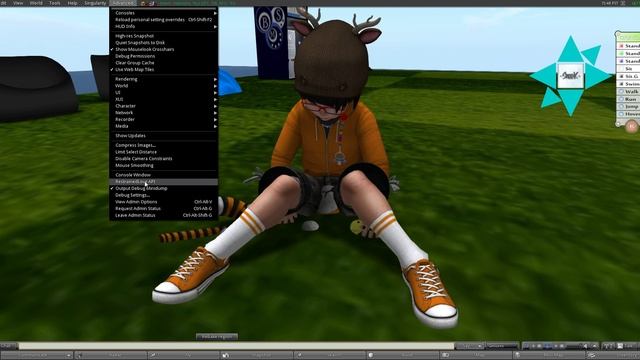The height and width of the screenshot is (360, 640).
Task: Select the Stand row with the green icon
Action: click(x=629, y=53)
